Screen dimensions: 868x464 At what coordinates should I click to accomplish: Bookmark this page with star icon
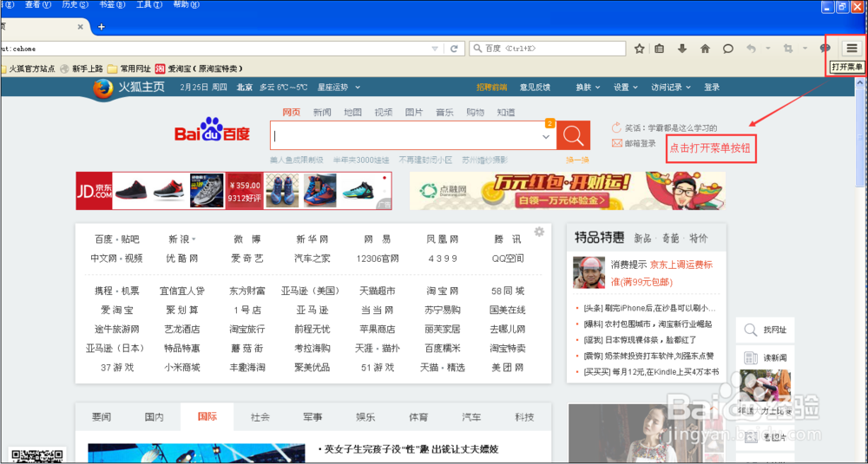tap(639, 49)
